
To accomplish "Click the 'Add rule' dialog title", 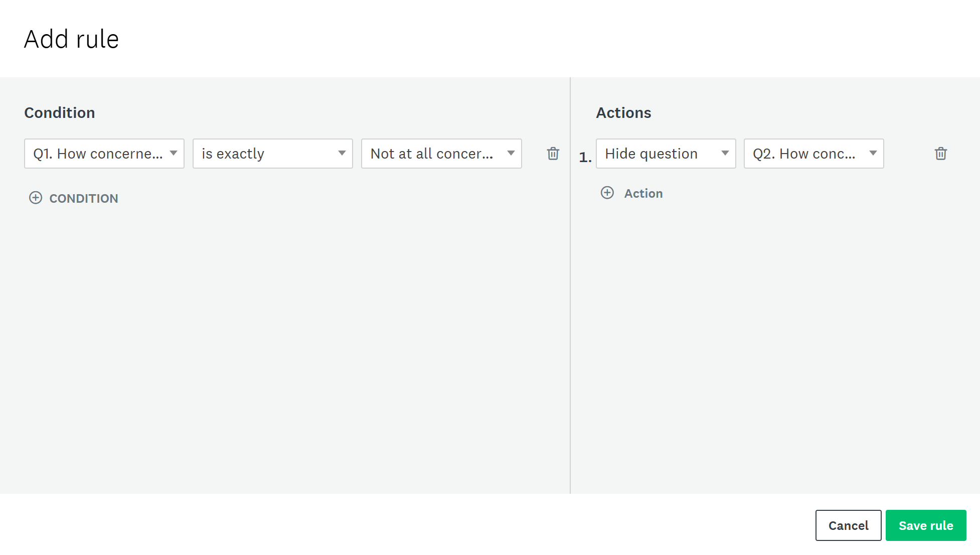I will (x=71, y=39).
